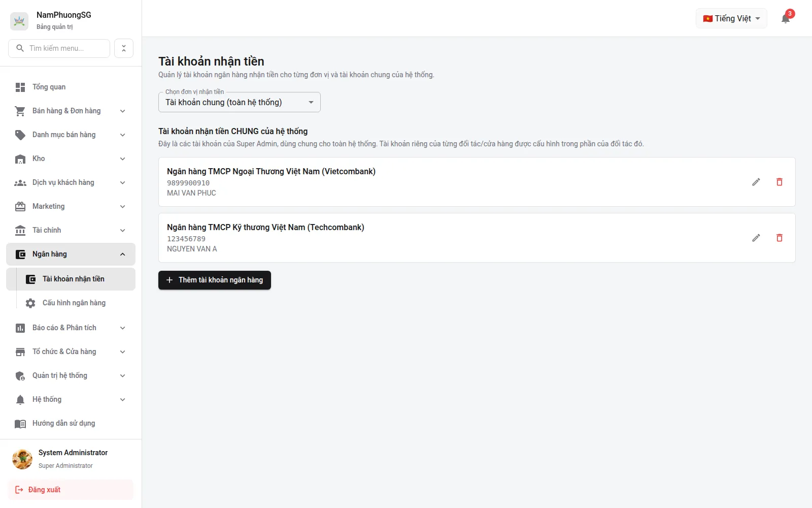The height and width of the screenshot is (508, 812).
Task: Open the Tiếng Việt language dropdown
Action: click(731, 18)
